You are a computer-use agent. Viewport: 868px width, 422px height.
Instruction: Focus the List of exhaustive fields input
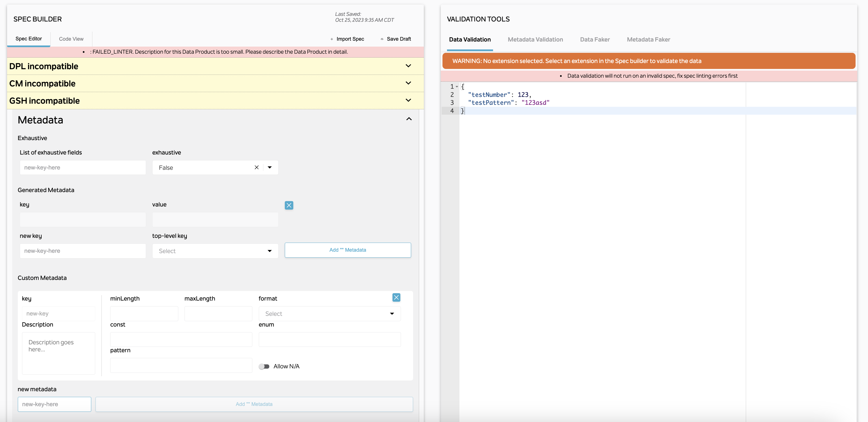83,168
